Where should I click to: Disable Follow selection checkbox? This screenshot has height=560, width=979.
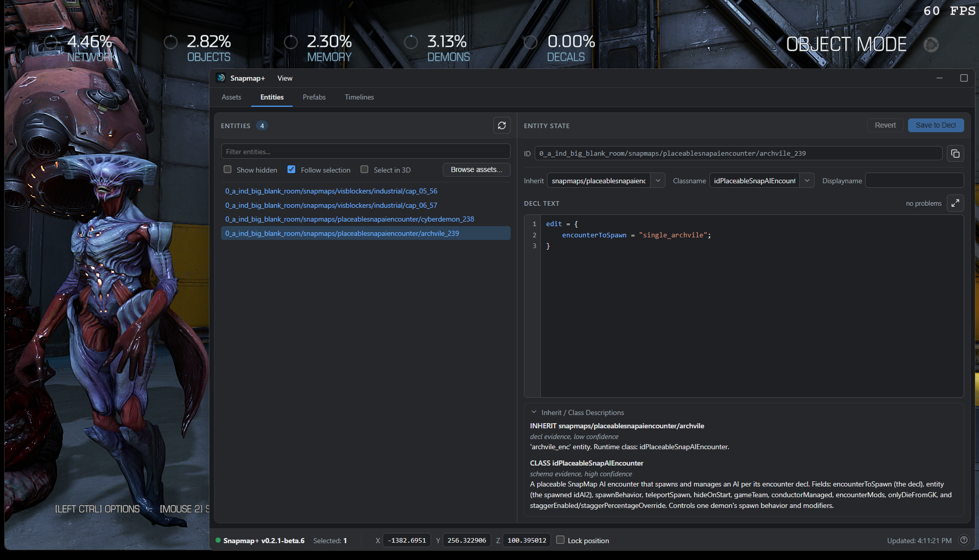(x=291, y=169)
